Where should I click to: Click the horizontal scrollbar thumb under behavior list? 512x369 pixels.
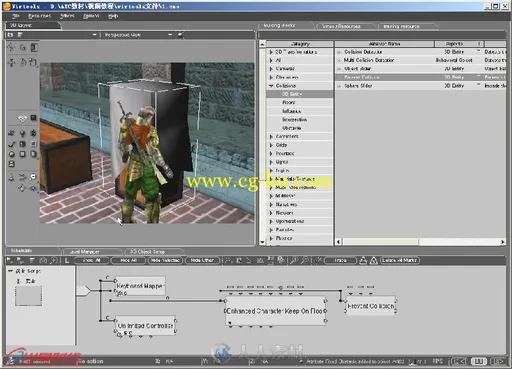(380, 242)
